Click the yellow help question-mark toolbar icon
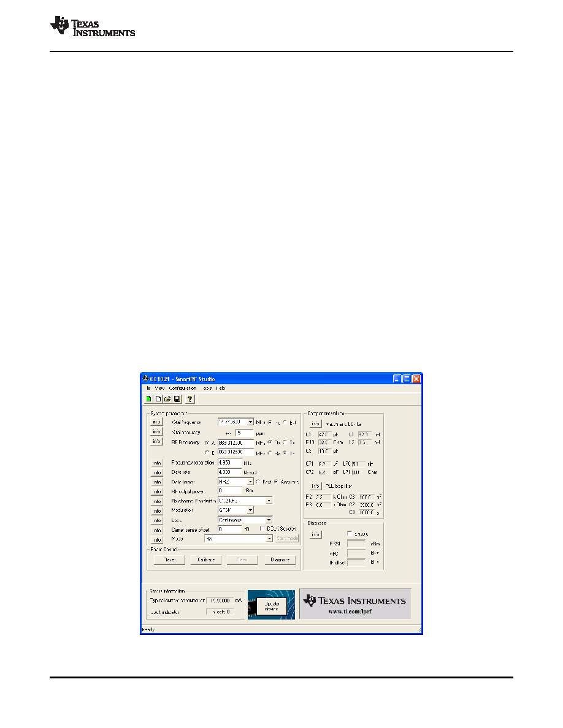This screenshot has height=728, width=563. (190, 399)
